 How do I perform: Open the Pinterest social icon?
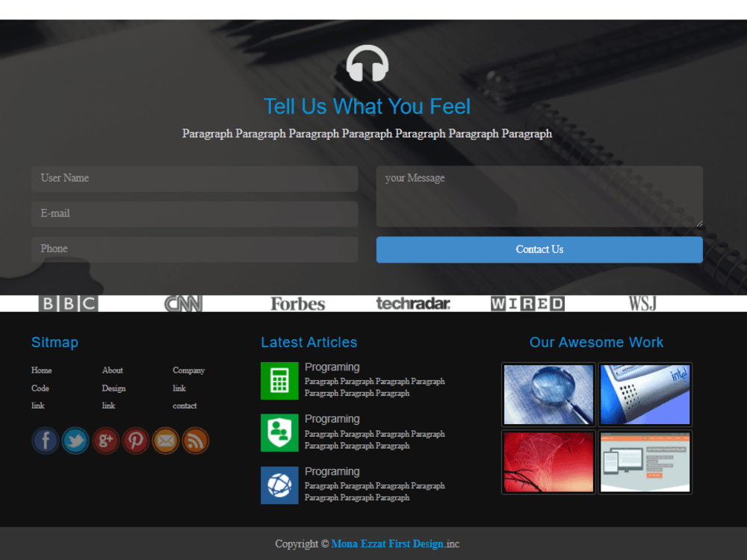pyautogui.click(x=136, y=441)
